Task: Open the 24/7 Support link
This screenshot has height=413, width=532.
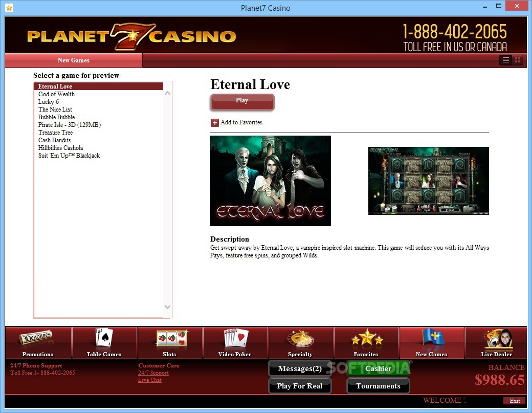Action: (153, 373)
